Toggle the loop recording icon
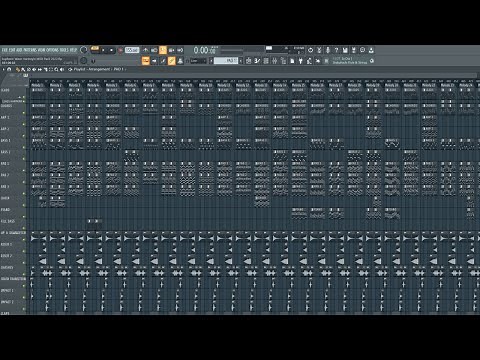Image resolution: width=480 pixels, height=360 pixels. [180, 50]
